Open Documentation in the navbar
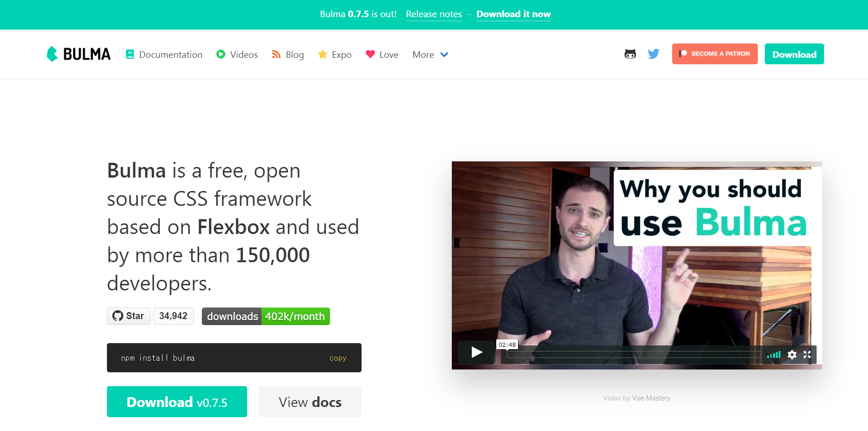Screen dimensions: 868x431 (164, 55)
